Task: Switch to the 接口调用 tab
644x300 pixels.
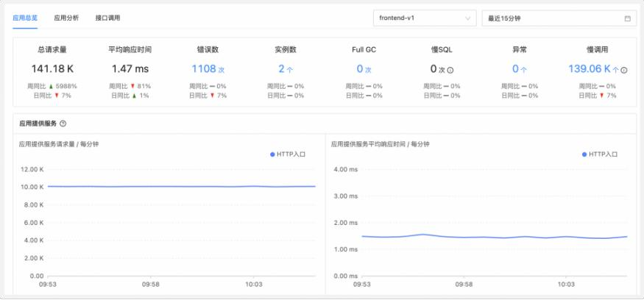Action: [x=107, y=17]
